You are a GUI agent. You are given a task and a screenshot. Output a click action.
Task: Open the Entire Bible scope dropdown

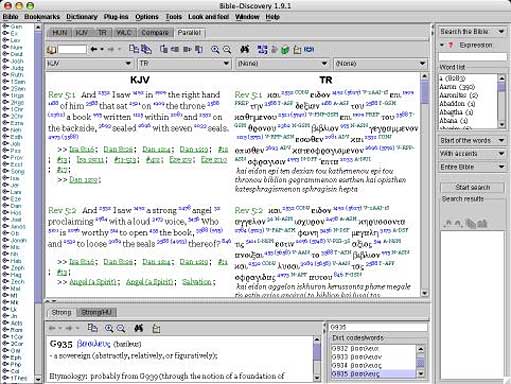tap(472, 167)
